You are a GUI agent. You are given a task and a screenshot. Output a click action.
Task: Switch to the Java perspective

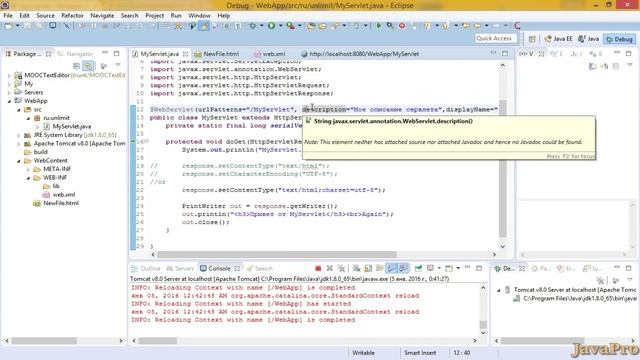[x=589, y=39]
